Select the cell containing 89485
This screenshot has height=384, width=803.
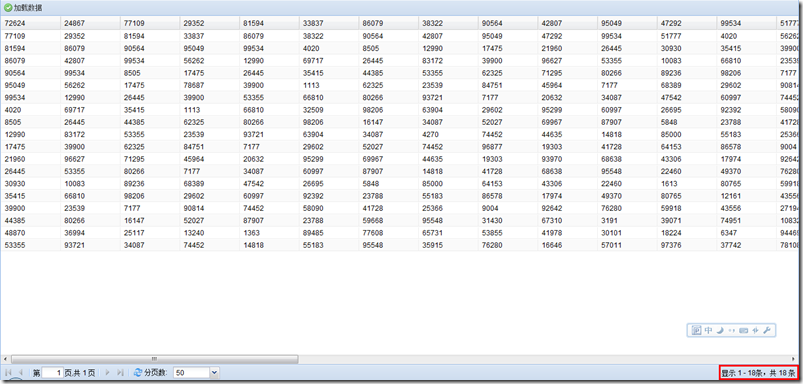coord(329,233)
